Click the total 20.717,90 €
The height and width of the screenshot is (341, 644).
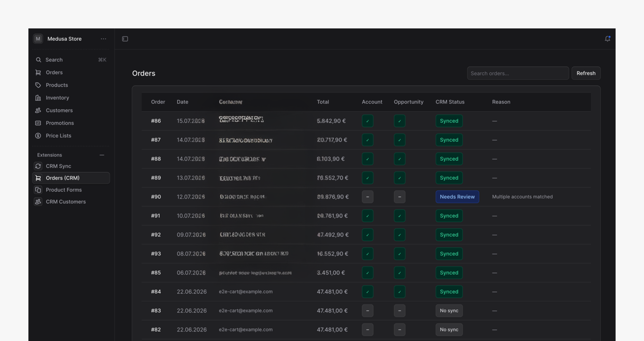[x=332, y=140]
